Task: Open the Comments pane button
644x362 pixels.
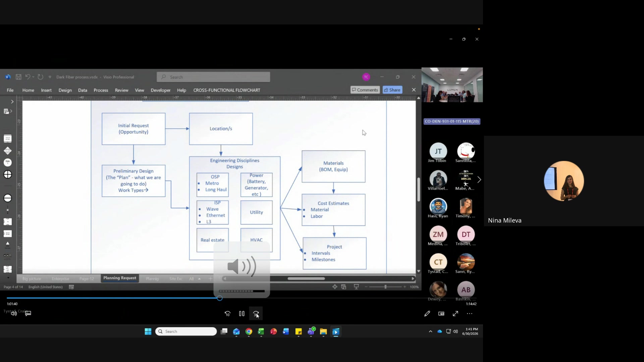Action: point(365,90)
